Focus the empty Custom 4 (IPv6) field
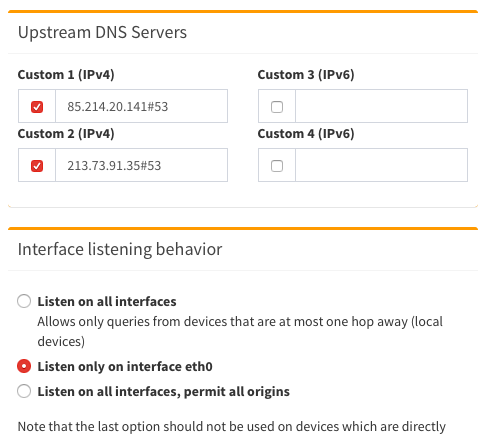Image resolution: width=487 pixels, height=439 pixels. (381, 165)
